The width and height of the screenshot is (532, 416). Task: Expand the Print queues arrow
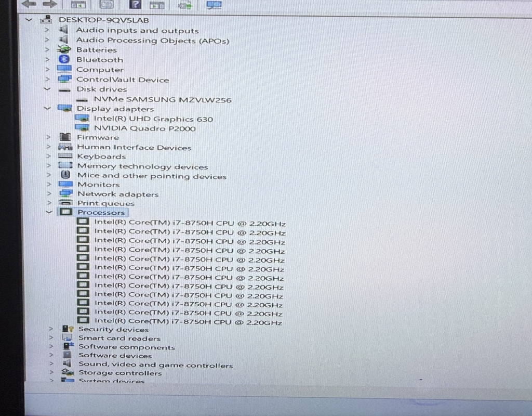click(x=49, y=203)
